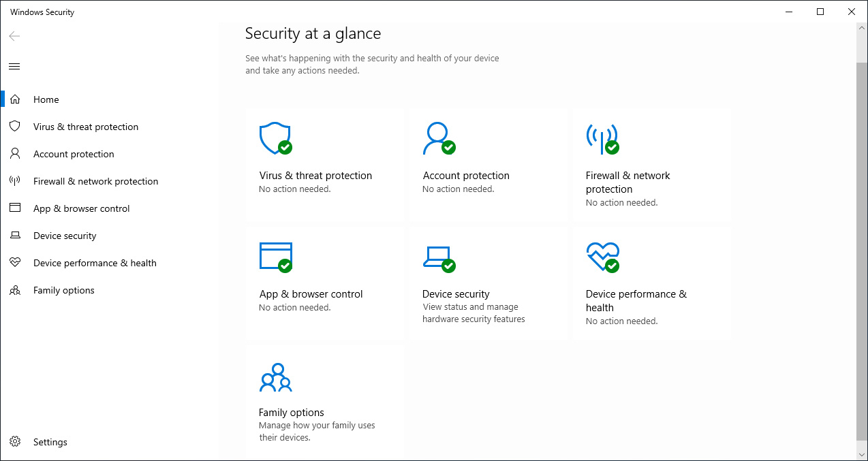The width and height of the screenshot is (868, 461).
Task: Select Firewall & network protection in sidebar menu
Action: click(95, 181)
